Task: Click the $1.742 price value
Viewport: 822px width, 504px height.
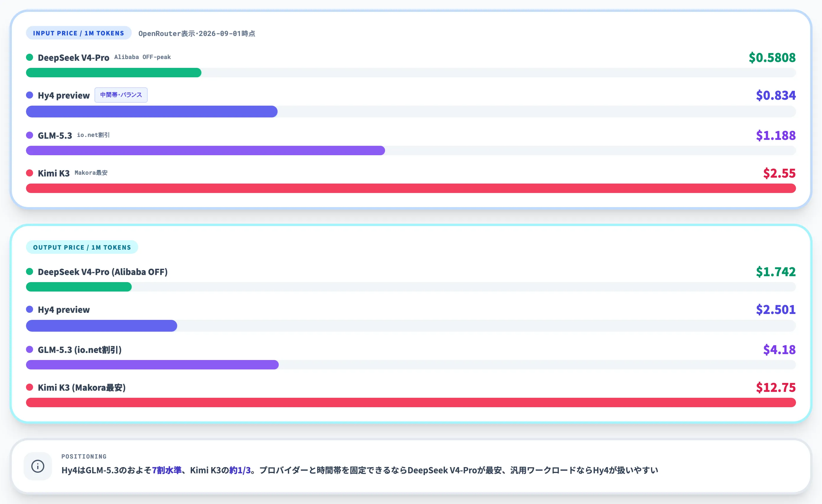Action: tap(776, 272)
